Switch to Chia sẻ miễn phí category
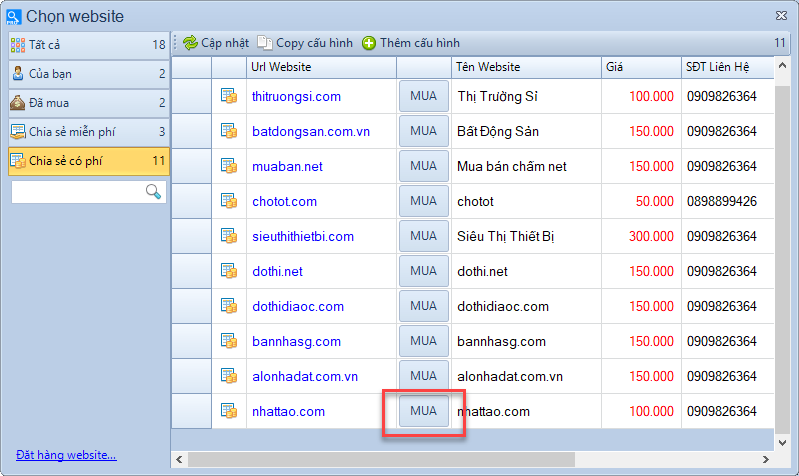The width and height of the screenshot is (799, 476). tap(89, 132)
